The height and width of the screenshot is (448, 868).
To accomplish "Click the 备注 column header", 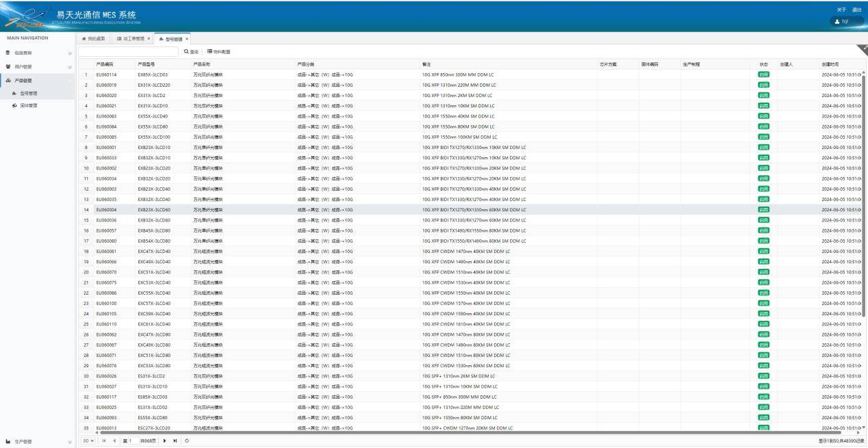I will [509, 64].
